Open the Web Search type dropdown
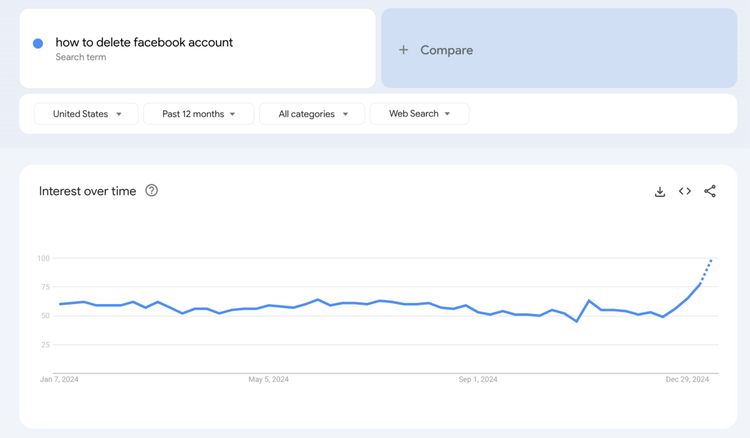 (419, 114)
